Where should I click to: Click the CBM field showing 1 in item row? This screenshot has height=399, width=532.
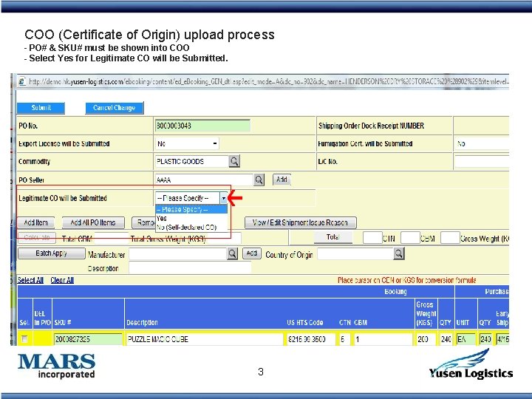[383, 339]
